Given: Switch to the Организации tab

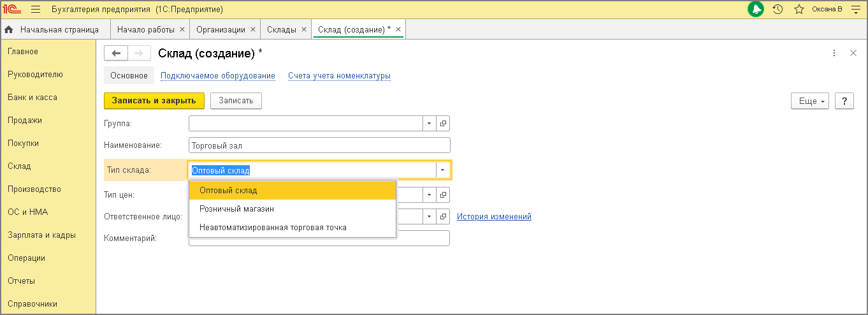Looking at the screenshot, I should pyautogui.click(x=221, y=29).
